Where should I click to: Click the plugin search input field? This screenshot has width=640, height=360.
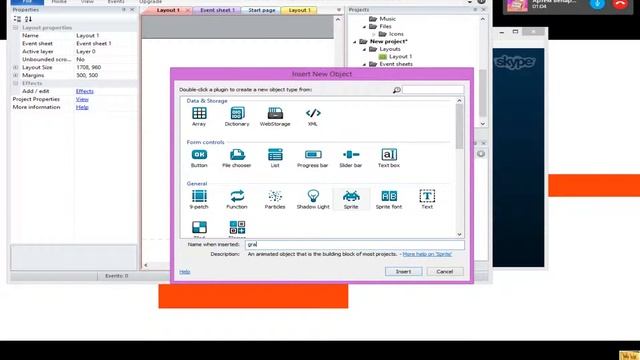tap(433, 90)
